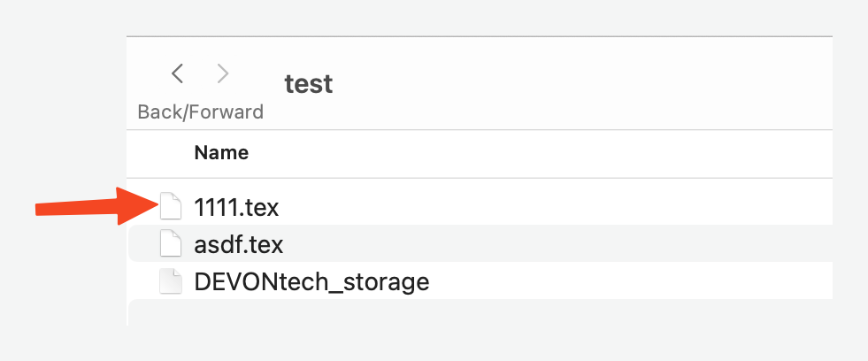Sort by the Name column header

click(221, 152)
